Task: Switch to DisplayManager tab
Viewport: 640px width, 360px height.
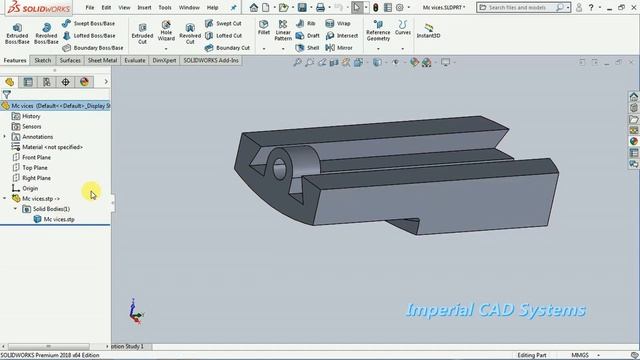Action: [84, 82]
